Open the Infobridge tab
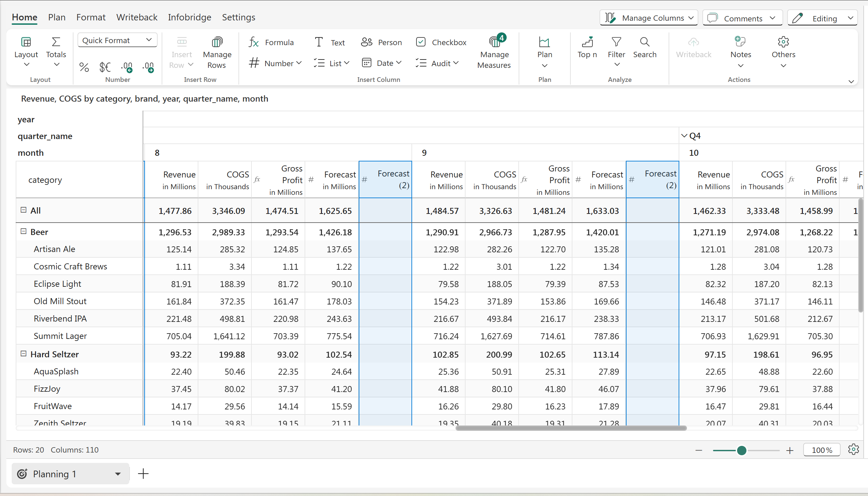The image size is (868, 496). (x=189, y=17)
